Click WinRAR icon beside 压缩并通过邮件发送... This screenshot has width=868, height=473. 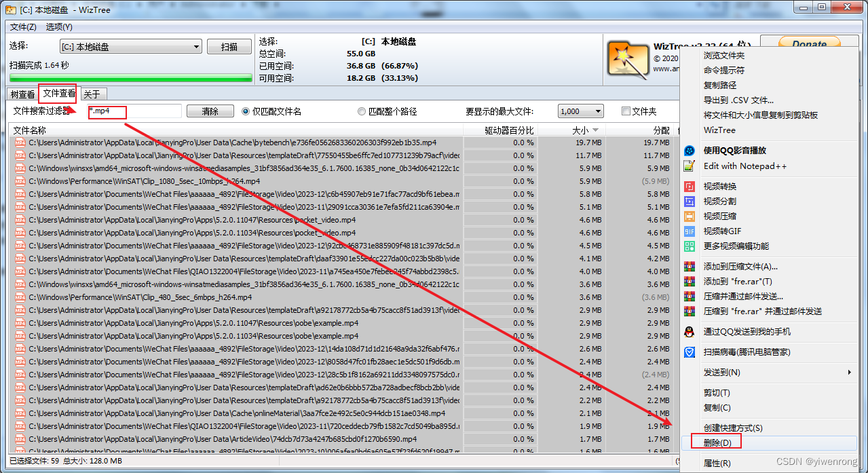click(690, 297)
